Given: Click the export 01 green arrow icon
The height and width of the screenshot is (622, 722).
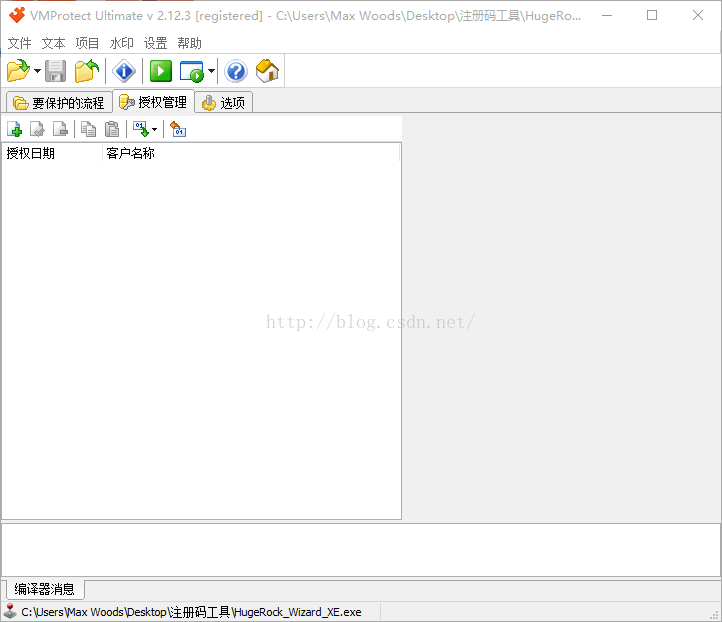Looking at the screenshot, I should pyautogui.click(x=141, y=129).
